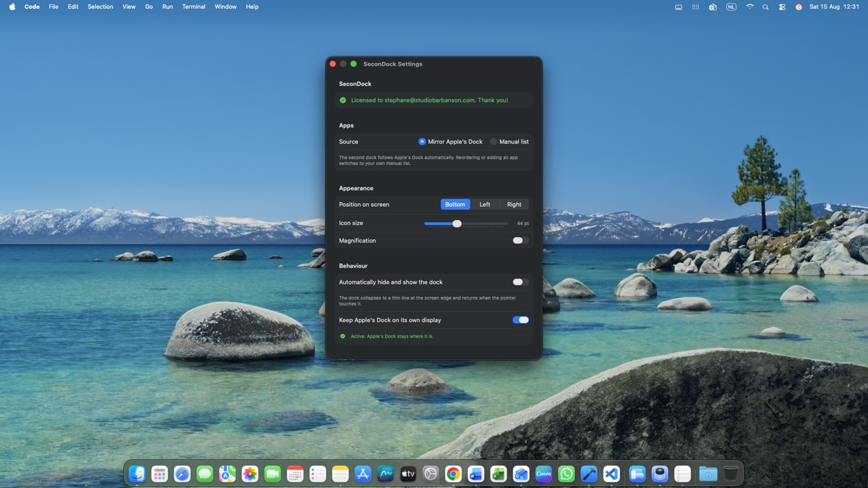Viewport: 868px width, 488px height.
Task: Open Spotlight search in the menu bar
Action: click(766, 7)
